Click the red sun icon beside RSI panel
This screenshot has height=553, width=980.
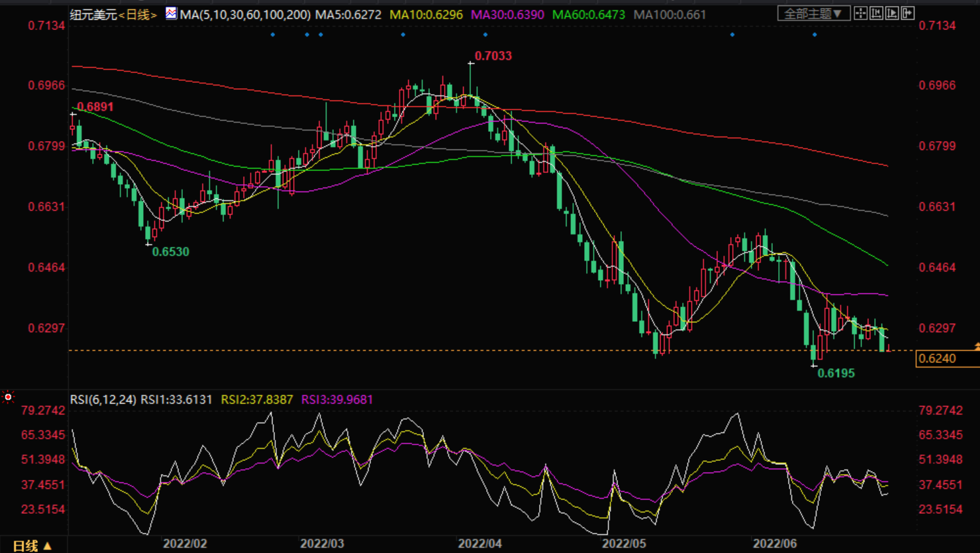click(x=8, y=397)
